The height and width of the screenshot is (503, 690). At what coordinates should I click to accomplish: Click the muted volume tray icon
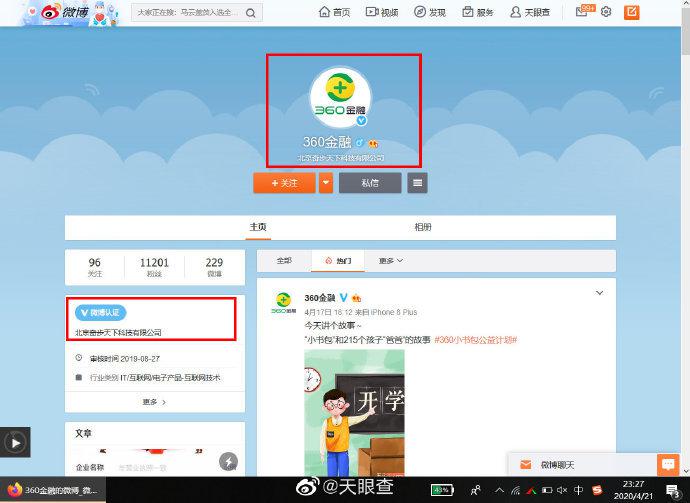pos(562,490)
